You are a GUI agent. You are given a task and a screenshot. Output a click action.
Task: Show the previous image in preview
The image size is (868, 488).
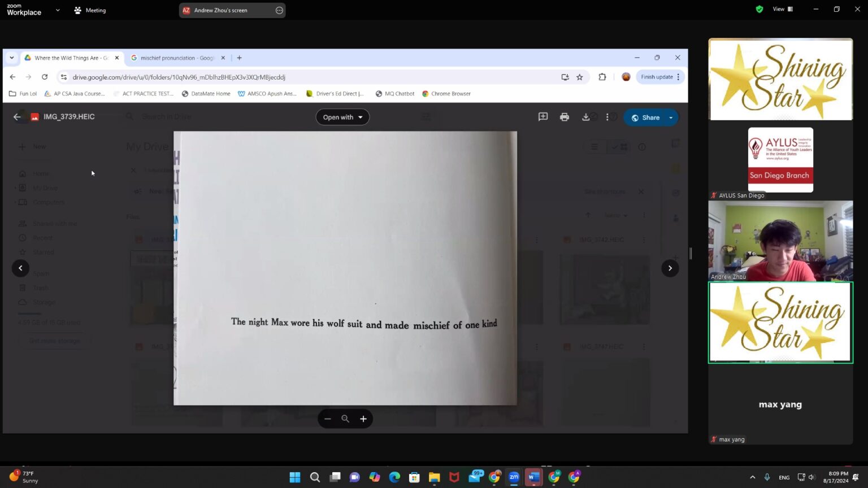(x=20, y=268)
